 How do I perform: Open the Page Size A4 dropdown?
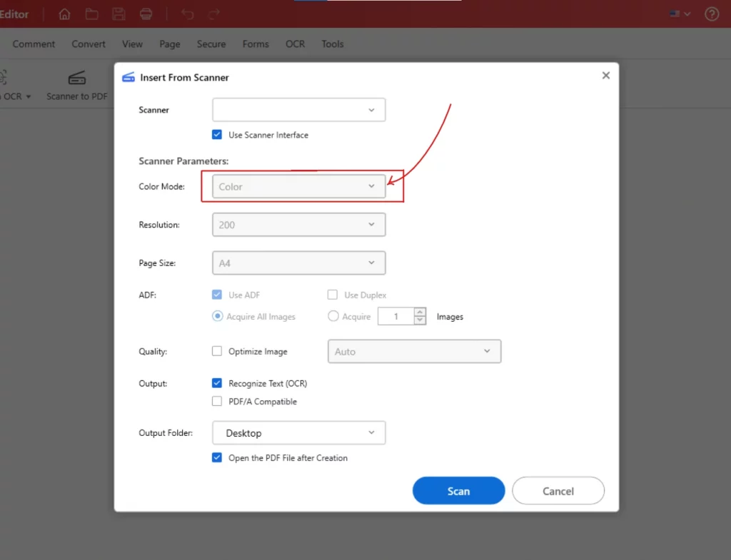[299, 263]
